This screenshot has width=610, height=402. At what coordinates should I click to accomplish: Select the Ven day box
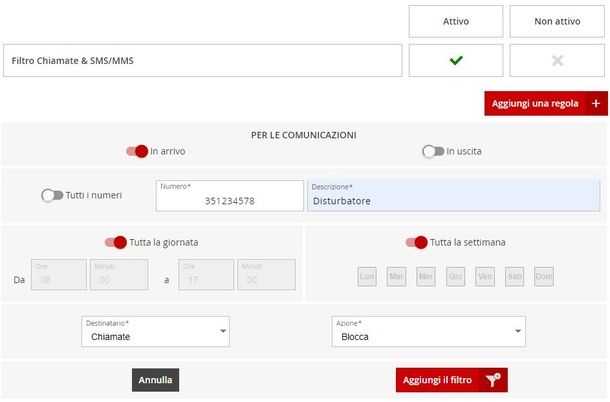click(485, 276)
